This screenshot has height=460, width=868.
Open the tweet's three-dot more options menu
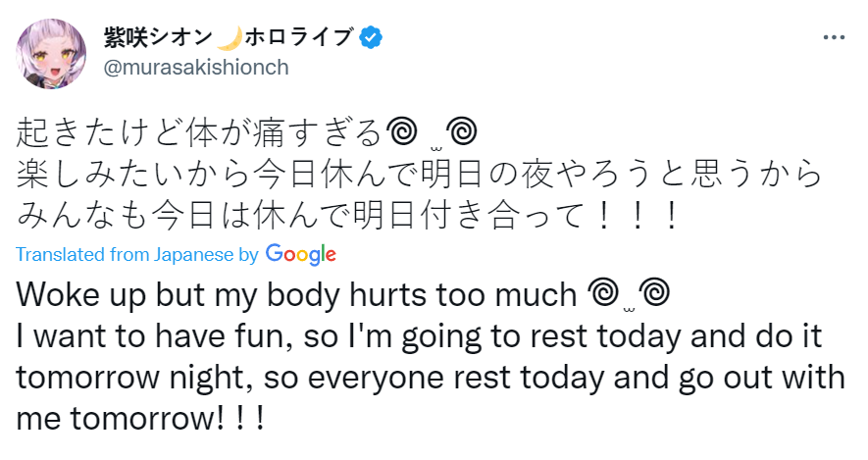click(x=834, y=37)
